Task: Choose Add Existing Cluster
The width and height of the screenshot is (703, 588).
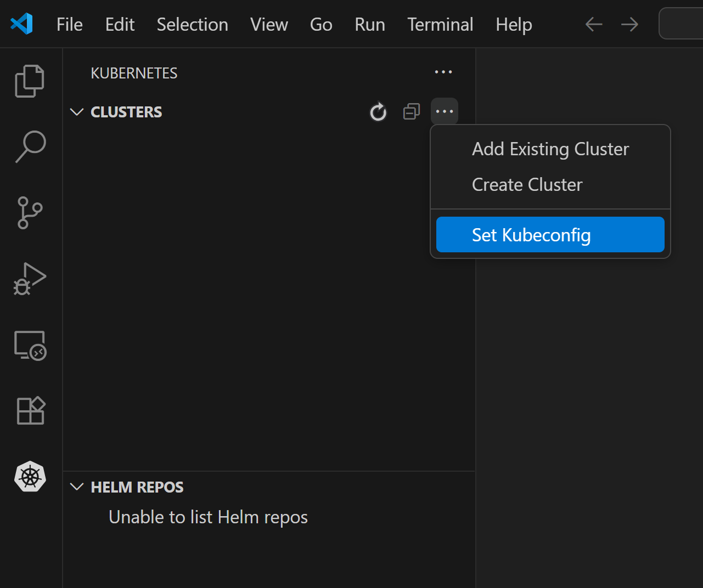Action: (x=550, y=149)
